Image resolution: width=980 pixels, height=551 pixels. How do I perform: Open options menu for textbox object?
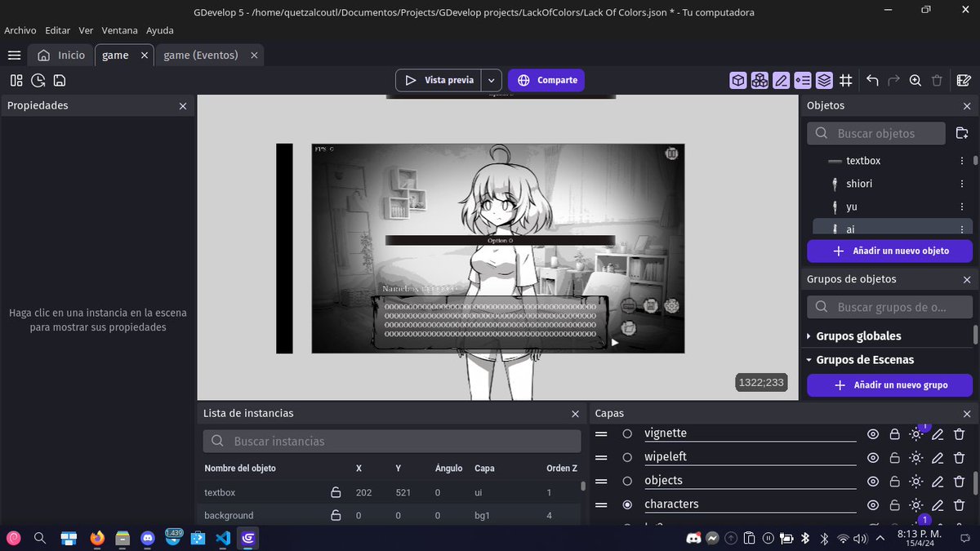962,161
